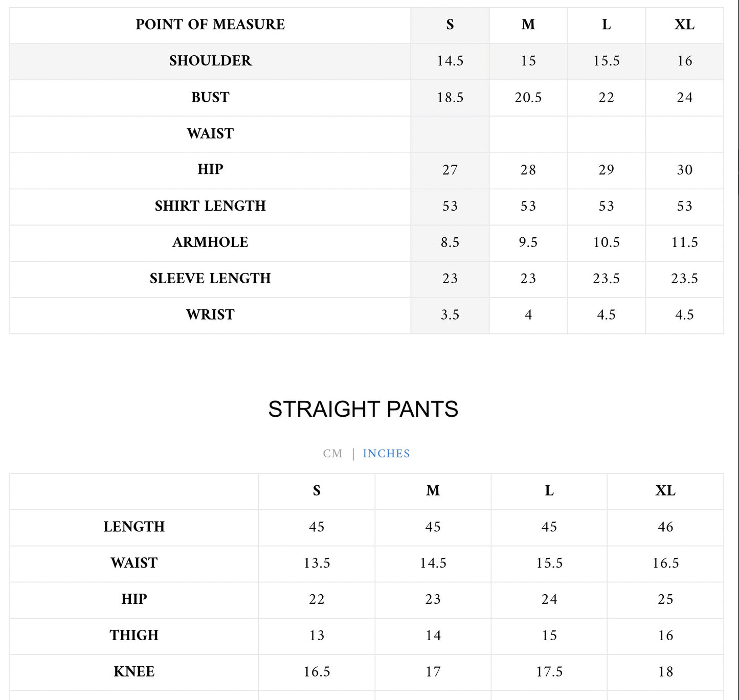The width and height of the screenshot is (739, 700).
Task: Click the WRIST row label
Action: coord(210,315)
